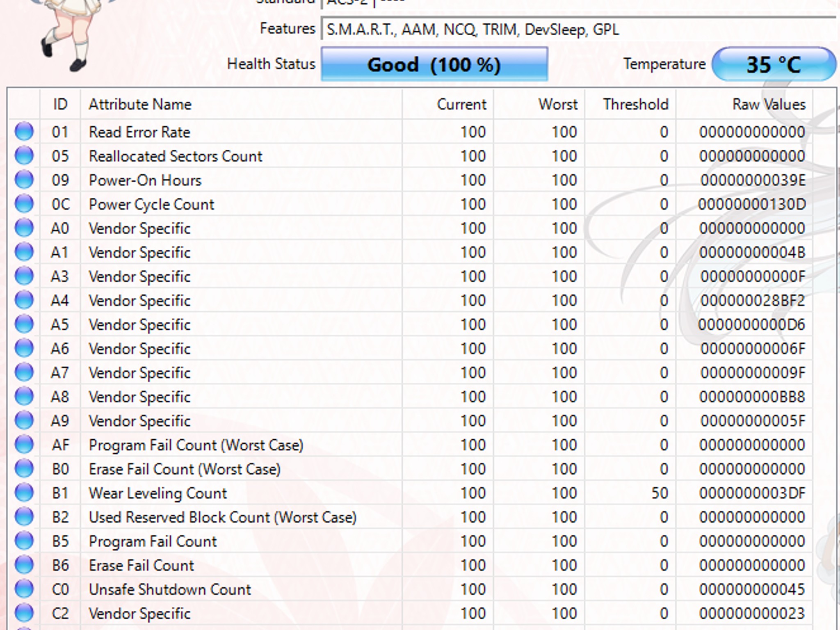The height and width of the screenshot is (630, 840).
Task: Click the Attribute Name column header
Action: coord(241,104)
